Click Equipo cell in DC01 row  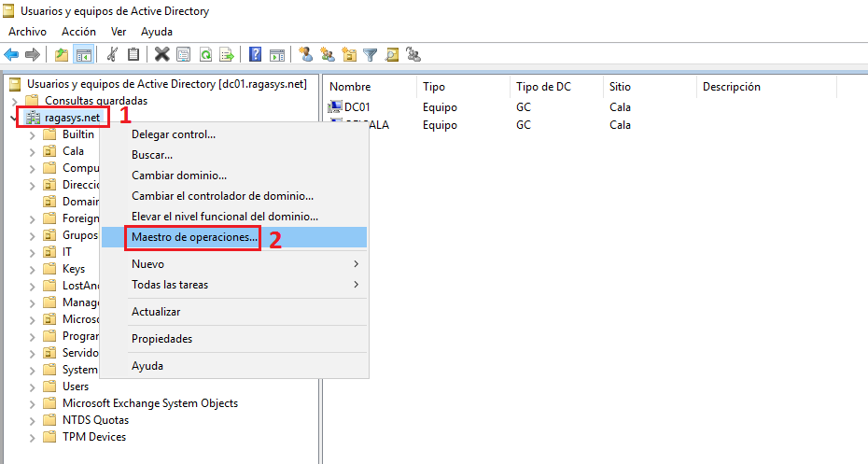441,106
